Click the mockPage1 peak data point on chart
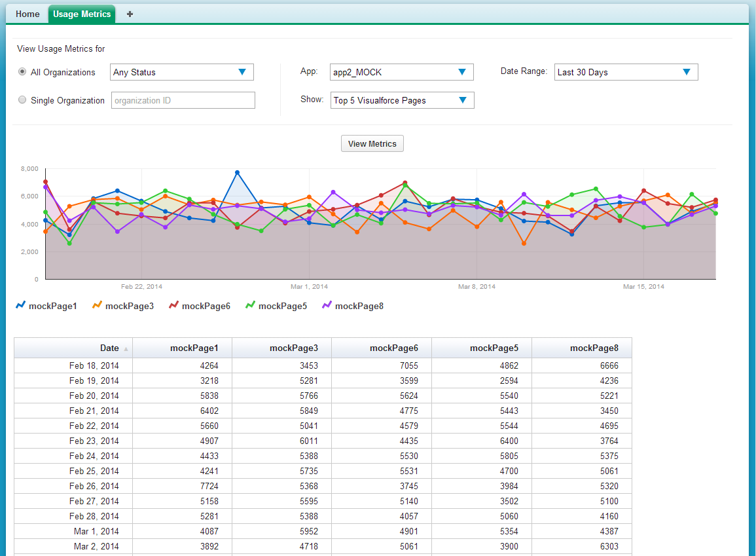 tap(237, 172)
